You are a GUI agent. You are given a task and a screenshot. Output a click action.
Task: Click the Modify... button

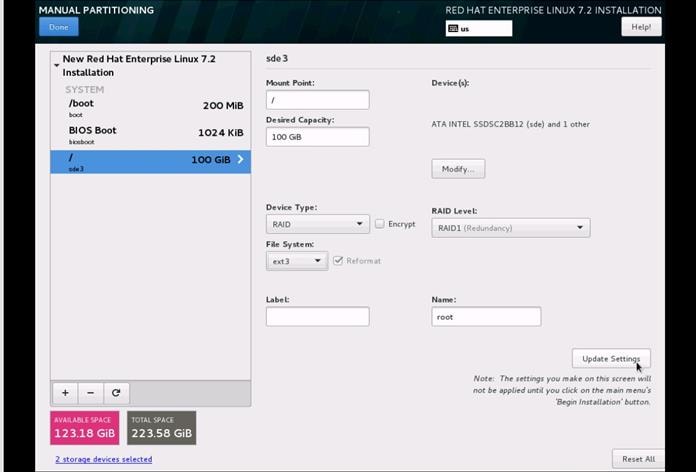click(458, 169)
